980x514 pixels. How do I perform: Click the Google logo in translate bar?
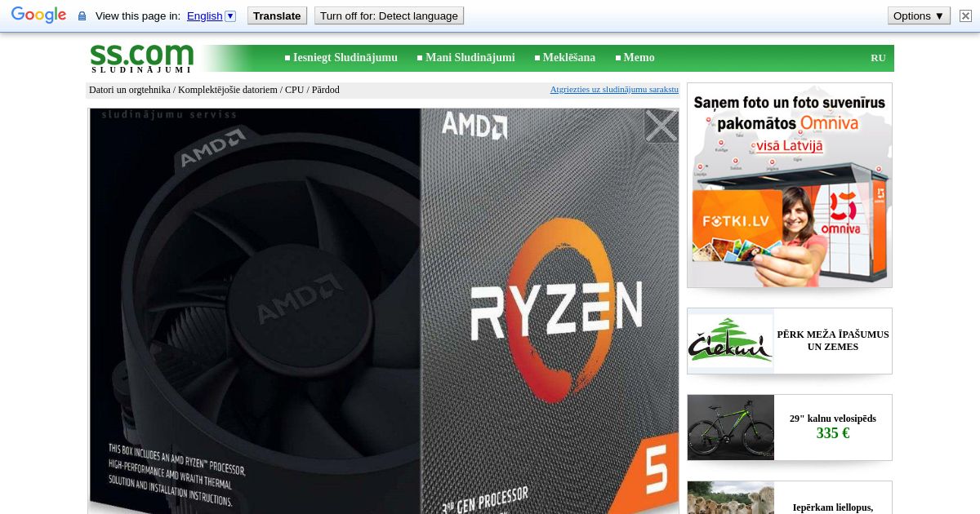38,16
